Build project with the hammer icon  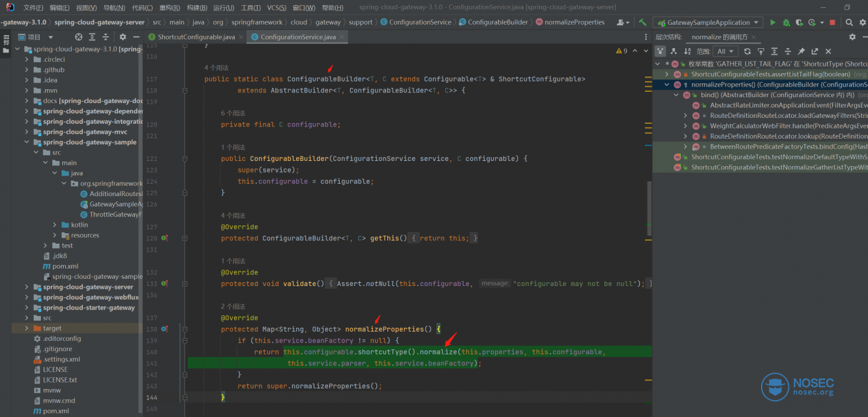click(643, 22)
